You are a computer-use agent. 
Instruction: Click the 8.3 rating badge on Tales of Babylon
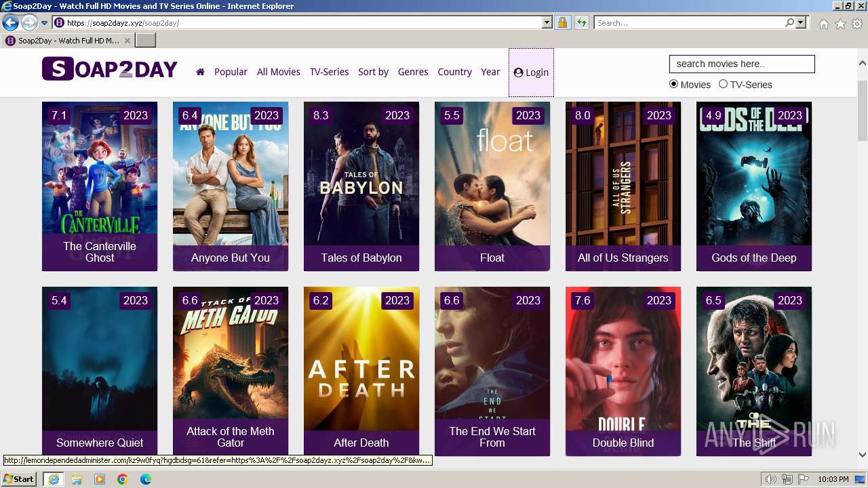(321, 115)
